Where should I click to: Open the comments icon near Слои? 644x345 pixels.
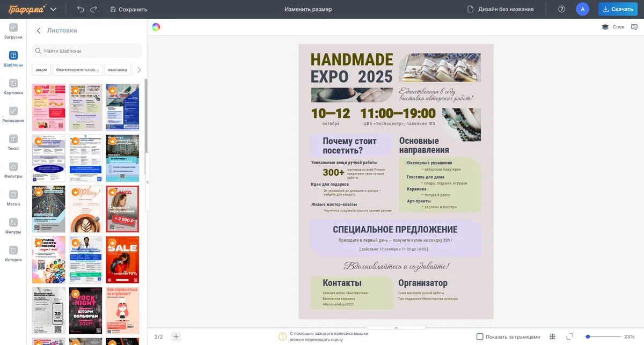click(x=633, y=26)
